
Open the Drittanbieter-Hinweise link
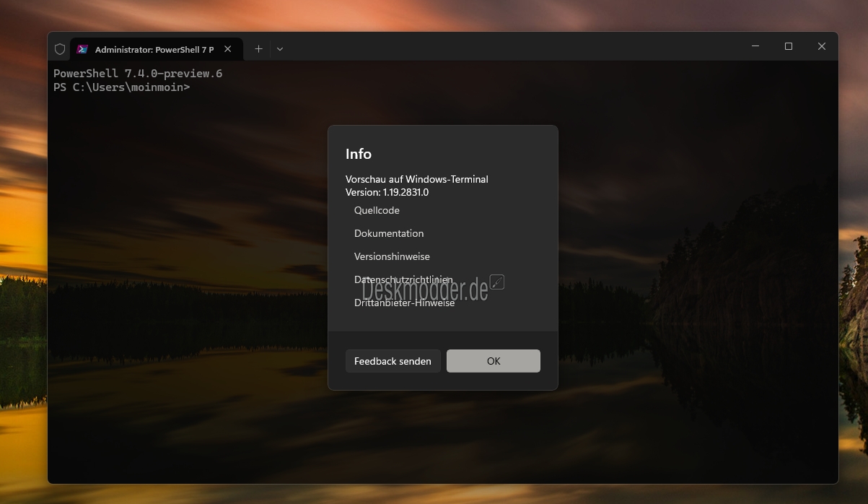coord(404,303)
